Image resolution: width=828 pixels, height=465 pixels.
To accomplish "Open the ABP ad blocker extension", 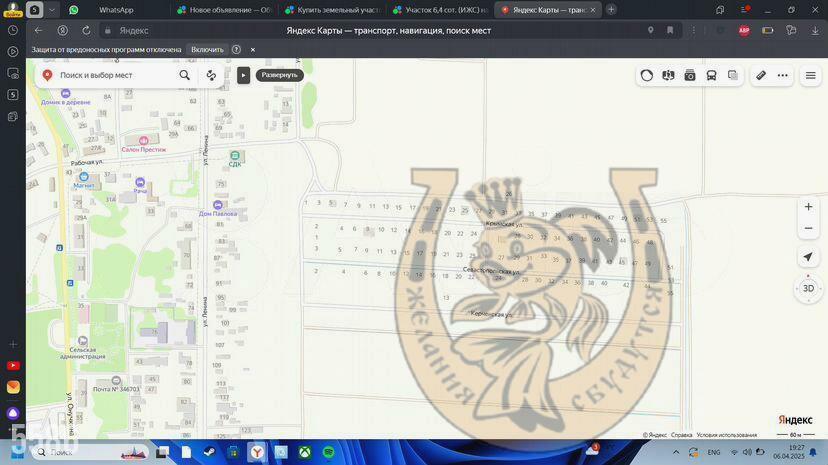I will [x=744, y=31].
